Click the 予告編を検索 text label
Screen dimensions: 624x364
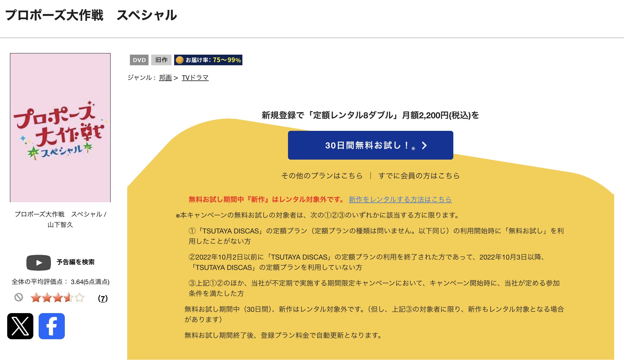point(76,262)
